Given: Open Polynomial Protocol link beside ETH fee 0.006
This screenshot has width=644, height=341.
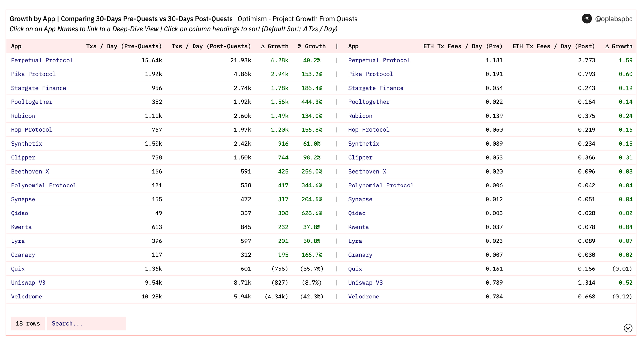Looking at the screenshot, I should (381, 185).
